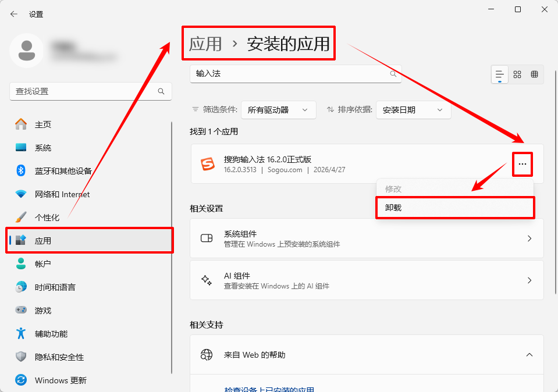Click the 隐私和安全性 shield icon
This screenshot has height=392, width=558.
point(21,357)
